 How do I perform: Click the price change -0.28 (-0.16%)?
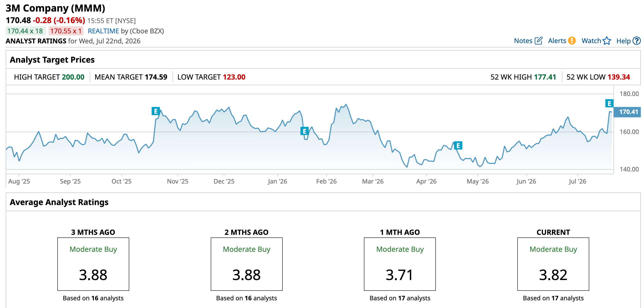click(59, 20)
